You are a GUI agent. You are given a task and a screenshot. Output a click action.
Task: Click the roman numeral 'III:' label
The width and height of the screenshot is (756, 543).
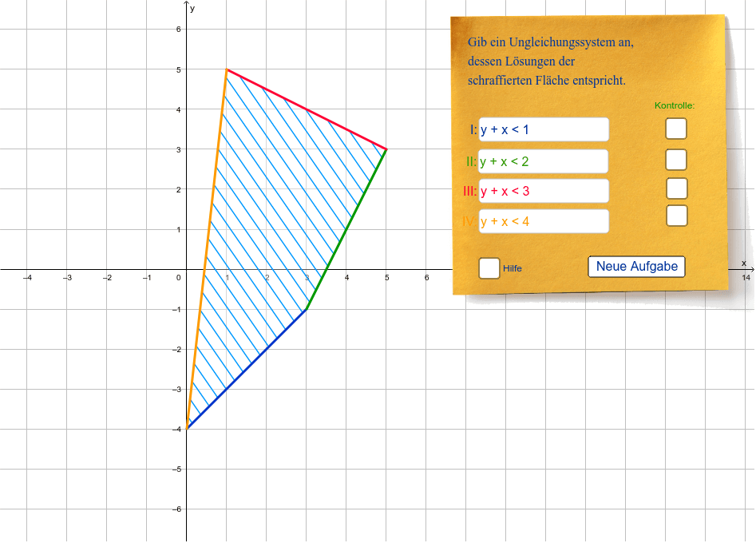(x=469, y=192)
